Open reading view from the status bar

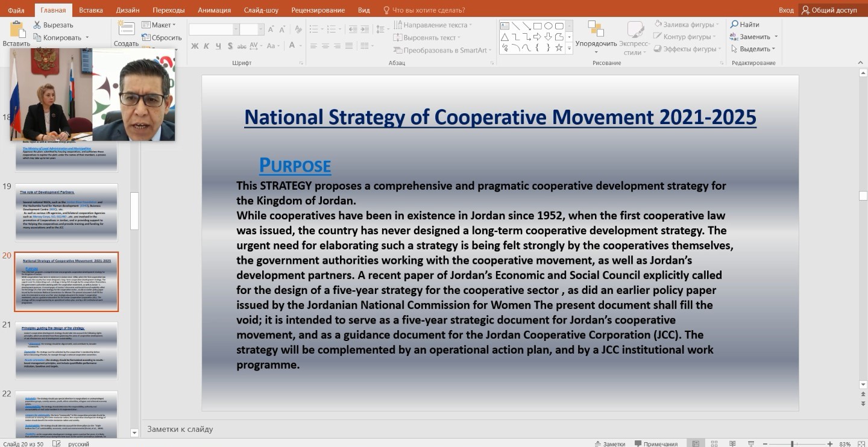732,443
